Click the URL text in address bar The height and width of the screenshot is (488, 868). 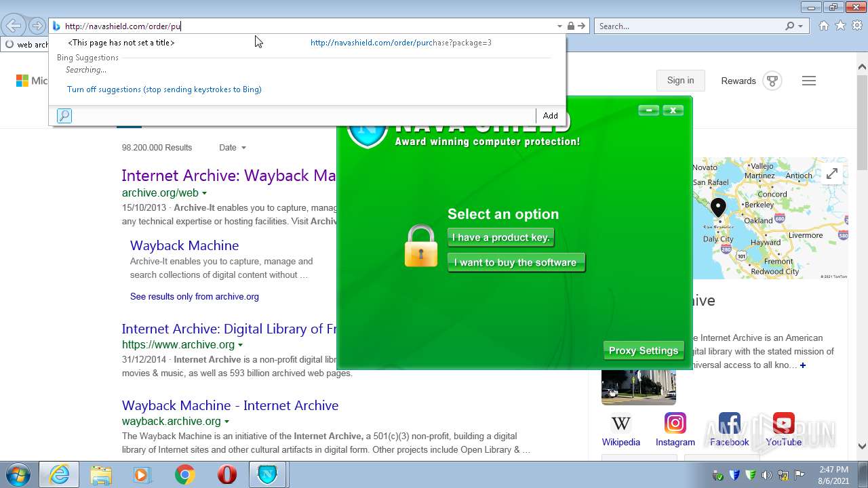tap(123, 26)
